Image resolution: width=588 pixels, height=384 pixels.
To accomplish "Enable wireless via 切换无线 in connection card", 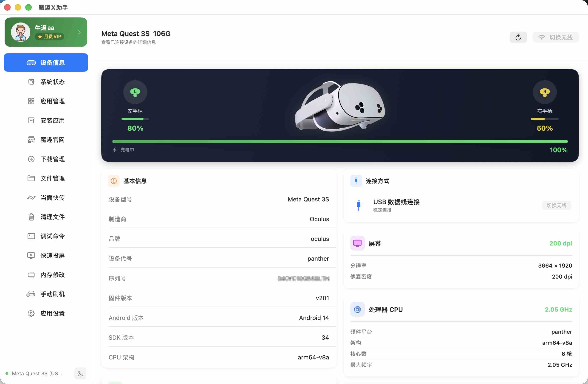I will [x=556, y=205].
